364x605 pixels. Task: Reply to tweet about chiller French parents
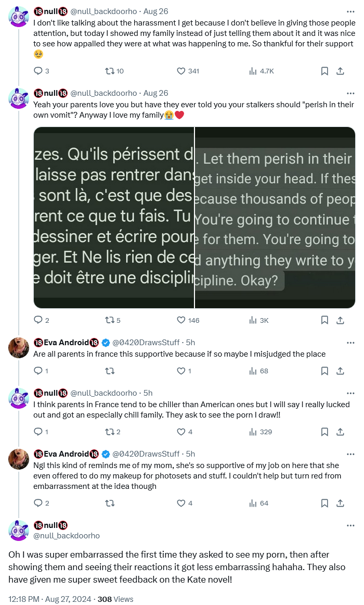click(x=38, y=432)
